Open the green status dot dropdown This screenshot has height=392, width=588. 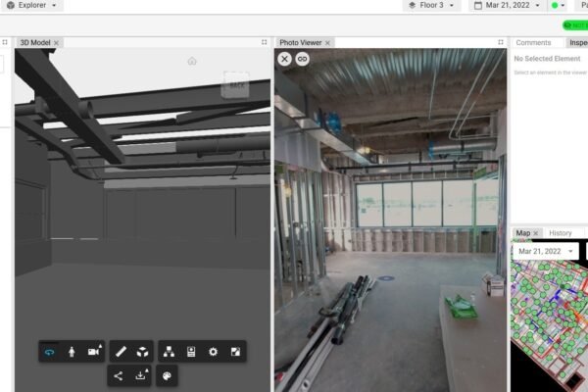[559, 5]
